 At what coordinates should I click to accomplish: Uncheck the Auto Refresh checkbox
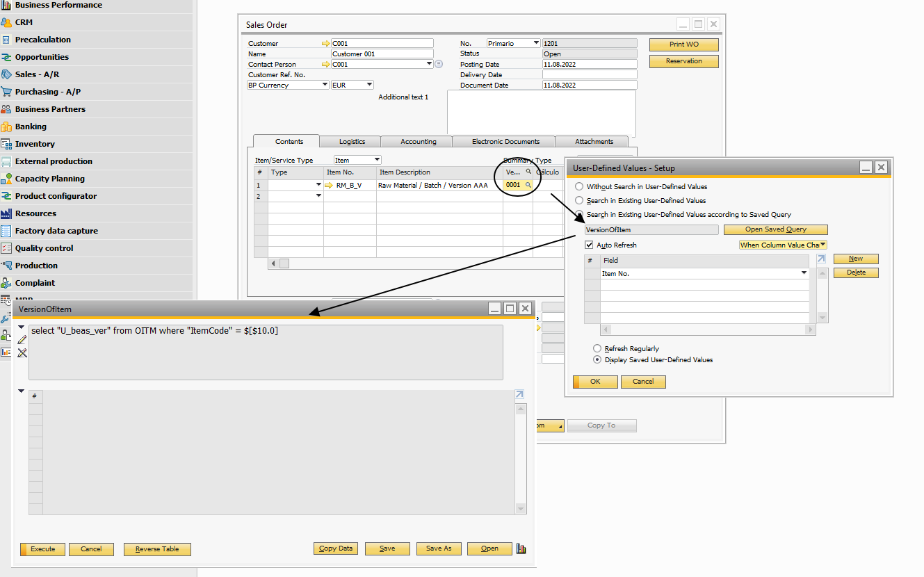589,244
